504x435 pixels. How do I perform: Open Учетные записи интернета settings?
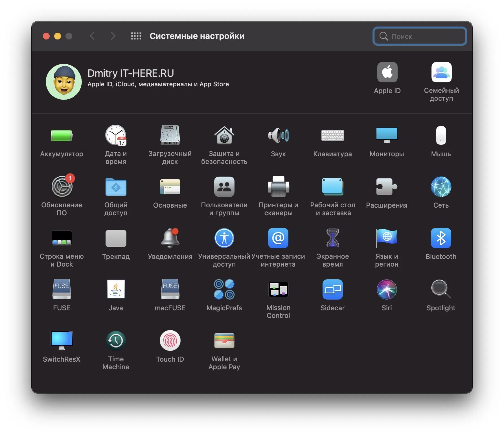pyautogui.click(x=278, y=238)
